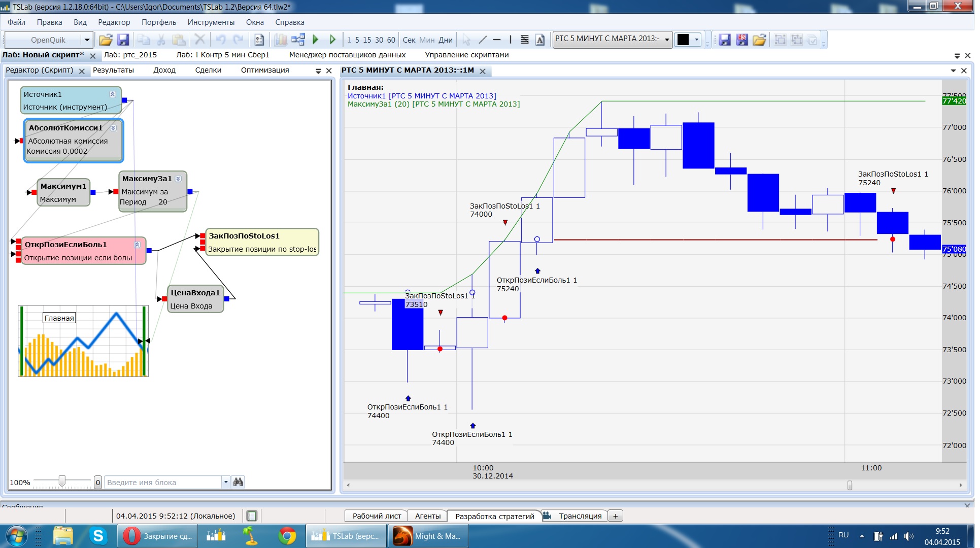This screenshot has height=548, width=980.
Task: Switch interval base to Дни
Action: pyautogui.click(x=446, y=40)
